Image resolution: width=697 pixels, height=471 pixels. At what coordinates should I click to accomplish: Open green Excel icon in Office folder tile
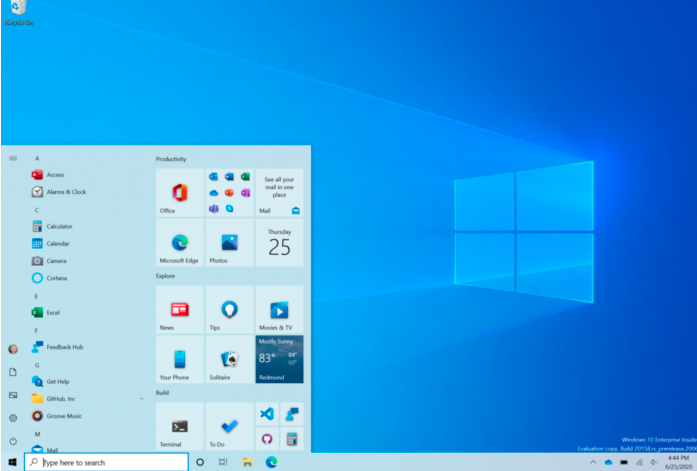point(245,177)
